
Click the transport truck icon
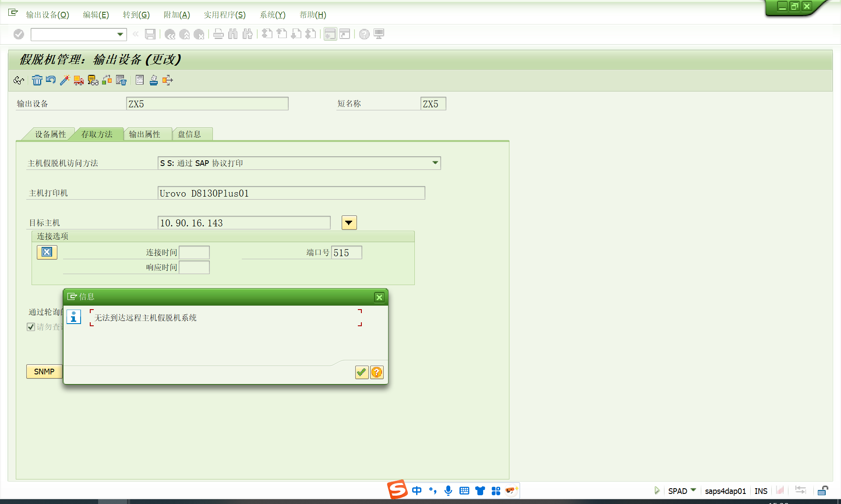(x=79, y=80)
